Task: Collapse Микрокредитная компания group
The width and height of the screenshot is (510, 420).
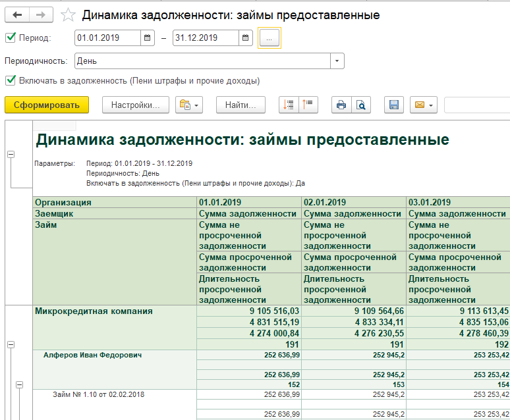Action: 11,344
